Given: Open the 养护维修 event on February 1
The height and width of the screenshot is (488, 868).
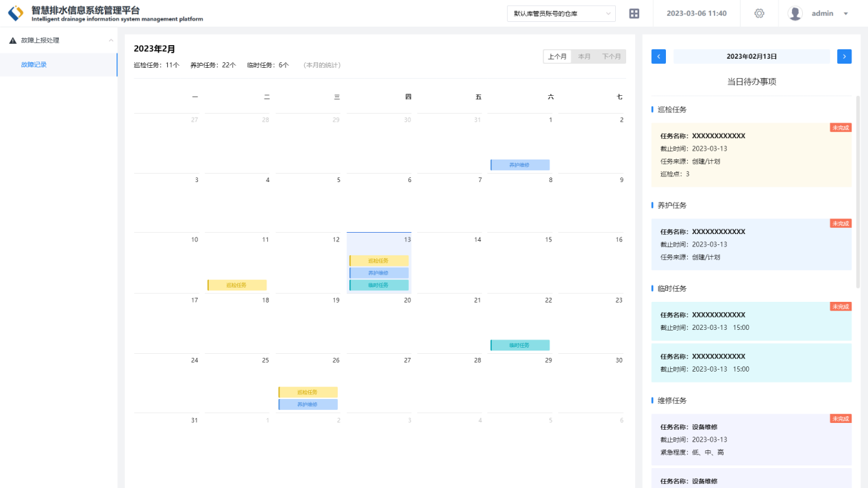Looking at the screenshot, I should 520,165.
